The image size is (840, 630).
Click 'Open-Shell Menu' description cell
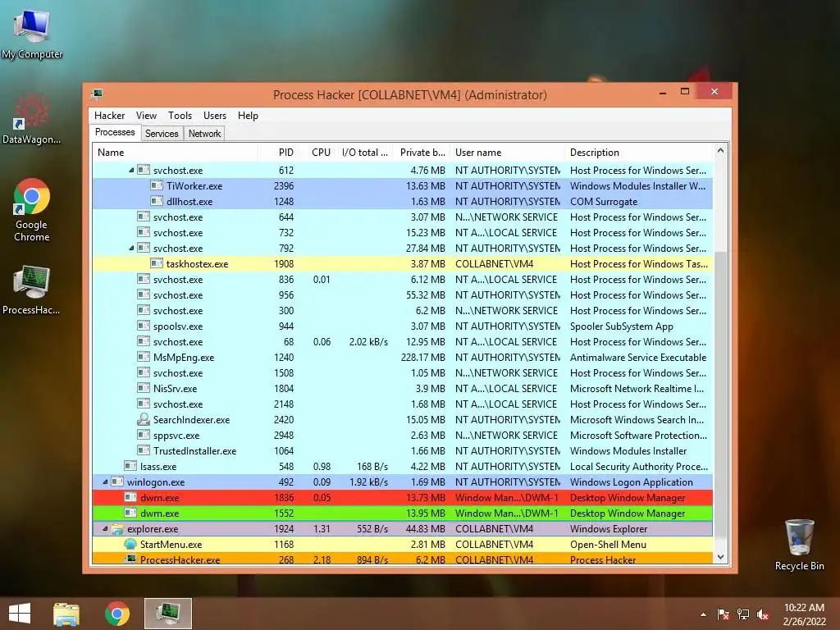(x=608, y=545)
